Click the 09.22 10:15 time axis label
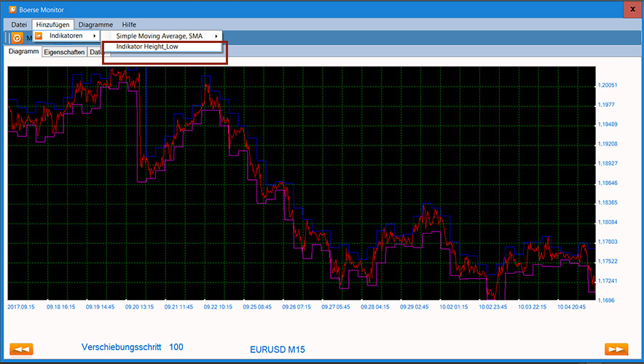 (x=219, y=307)
